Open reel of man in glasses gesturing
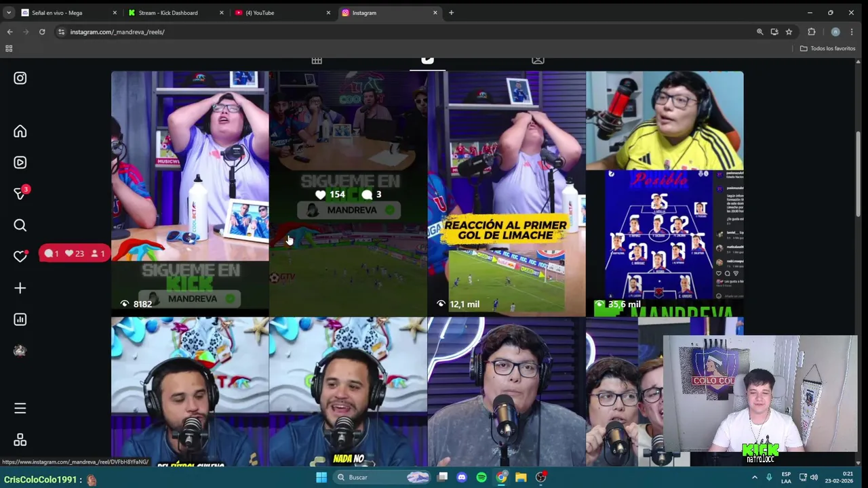 (x=507, y=392)
